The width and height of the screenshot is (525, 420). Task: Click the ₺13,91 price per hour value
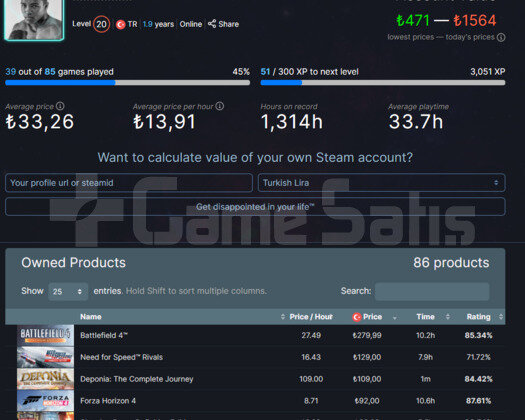tap(164, 122)
